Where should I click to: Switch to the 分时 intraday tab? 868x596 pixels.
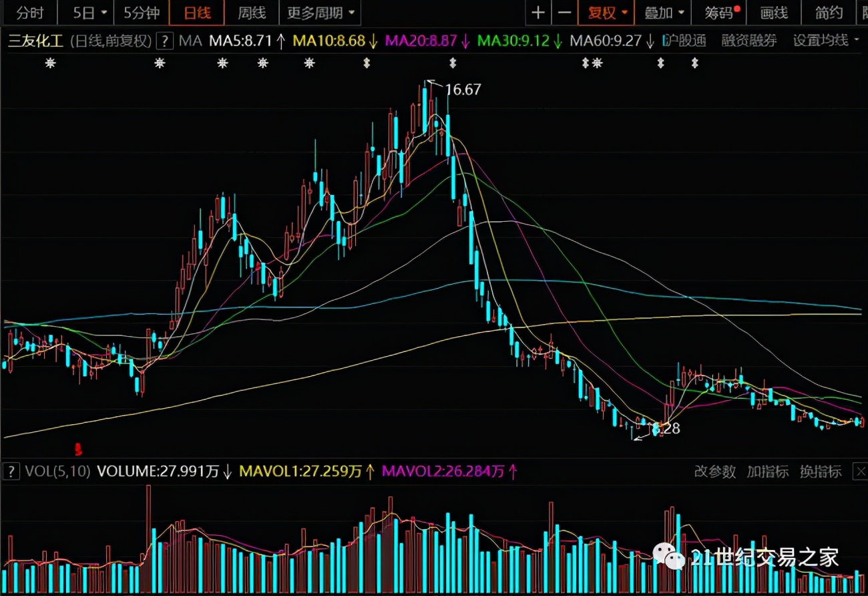(x=29, y=13)
